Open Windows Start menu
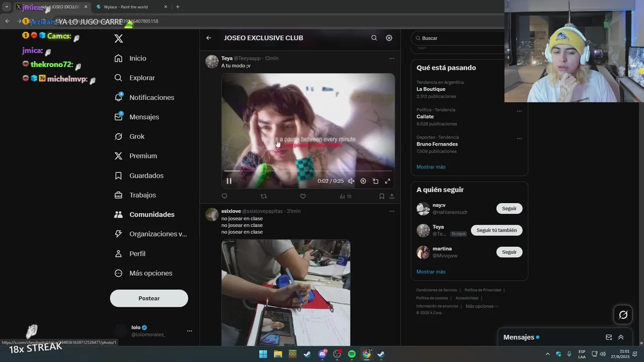 pyautogui.click(x=263, y=354)
